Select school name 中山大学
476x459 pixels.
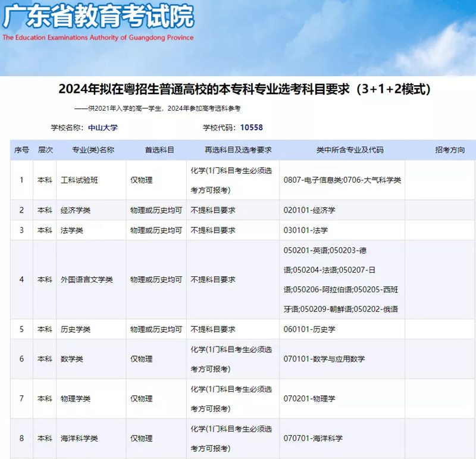[103, 127]
